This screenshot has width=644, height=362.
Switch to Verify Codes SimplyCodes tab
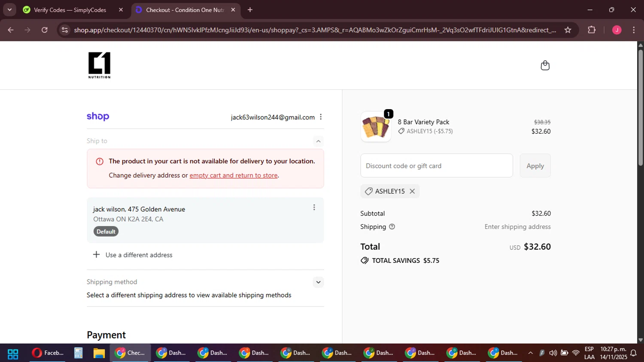coord(70,10)
